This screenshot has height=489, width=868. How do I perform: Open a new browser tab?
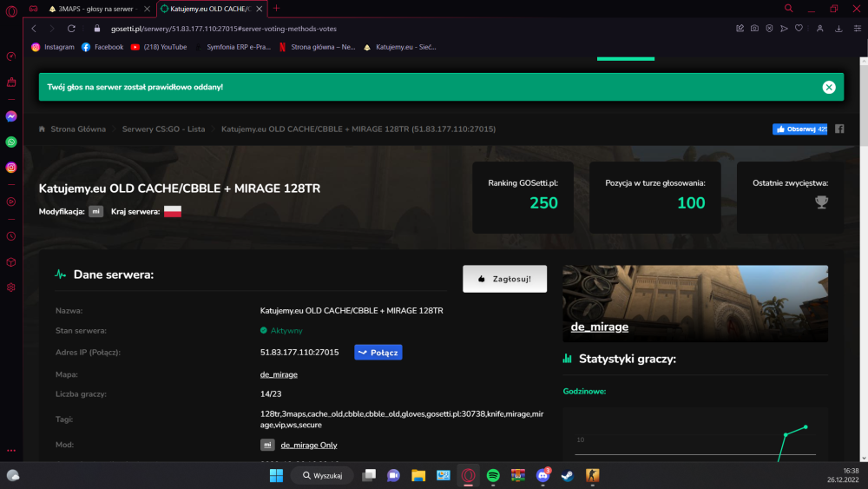(x=276, y=9)
